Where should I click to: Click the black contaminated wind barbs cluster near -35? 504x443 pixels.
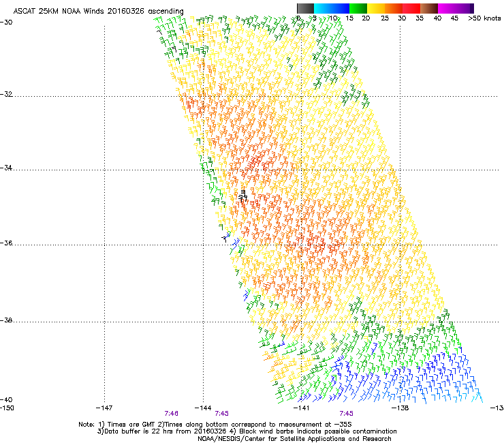(x=242, y=196)
